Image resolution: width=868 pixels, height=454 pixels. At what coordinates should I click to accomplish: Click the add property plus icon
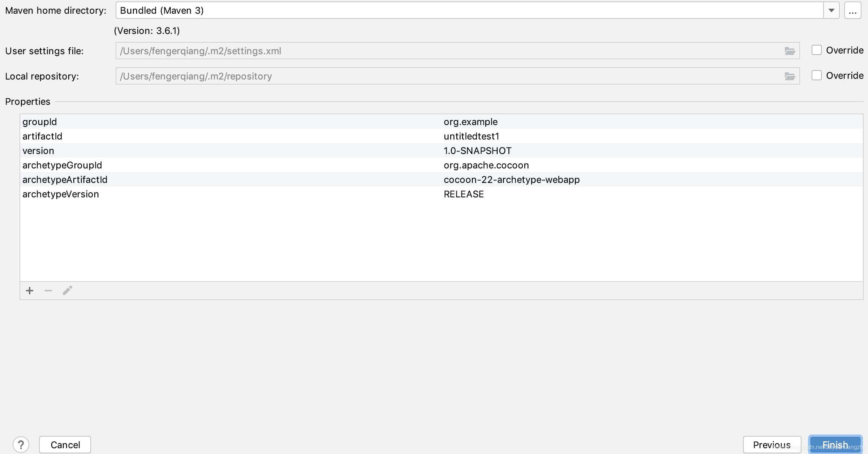point(30,291)
